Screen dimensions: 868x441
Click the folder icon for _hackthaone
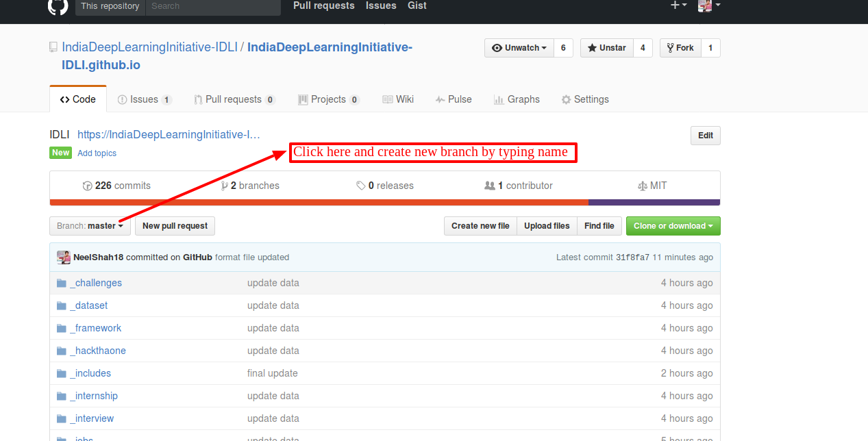pos(62,351)
